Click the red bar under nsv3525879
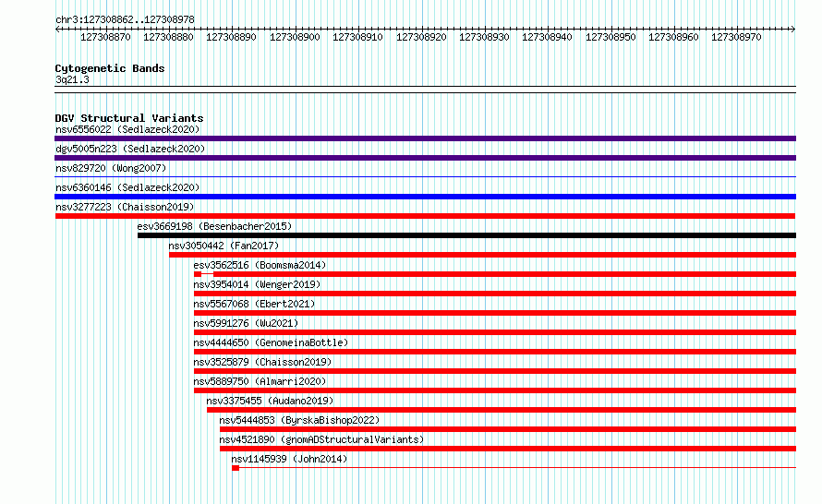Screen dimensions: 822x504 (495, 371)
